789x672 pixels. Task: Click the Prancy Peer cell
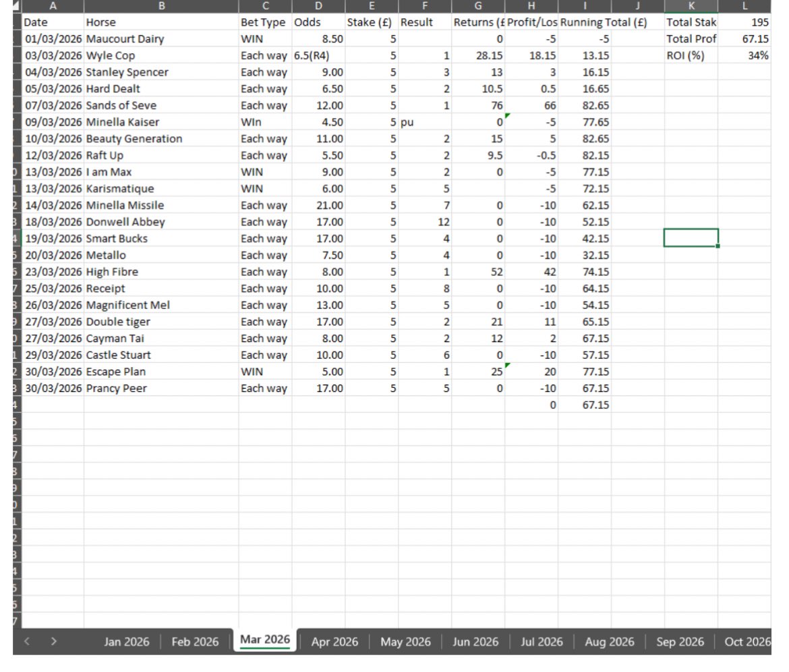click(161, 387)
